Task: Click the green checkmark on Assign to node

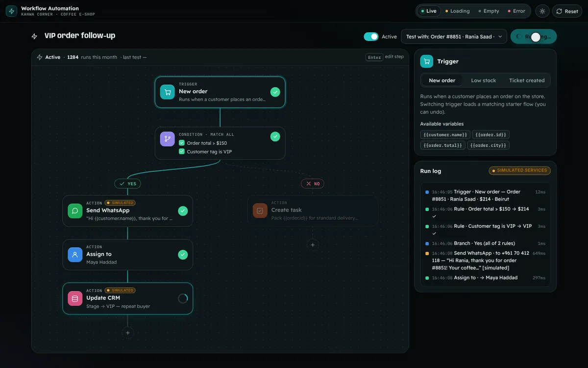Action: coord(183,255)
